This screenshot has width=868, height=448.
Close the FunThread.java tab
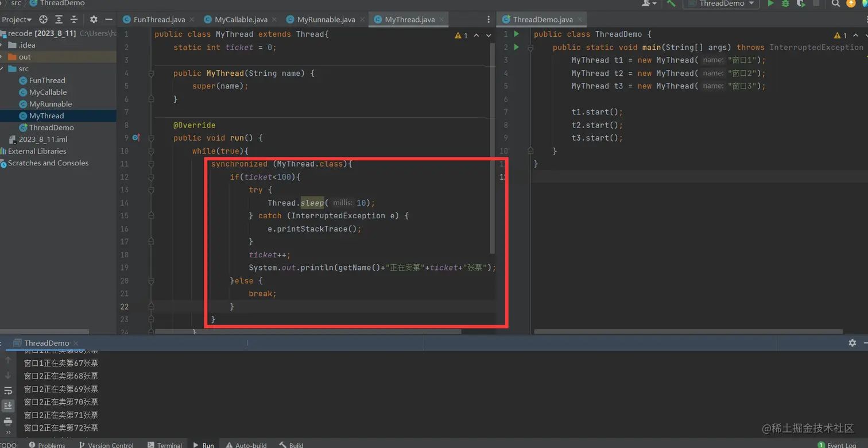tap(191, 20)
